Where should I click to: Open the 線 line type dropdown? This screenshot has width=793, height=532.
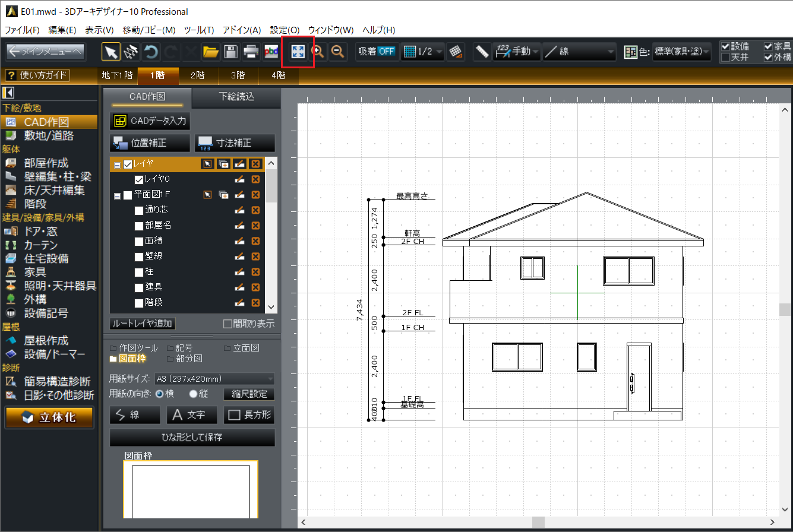(579, 52)
